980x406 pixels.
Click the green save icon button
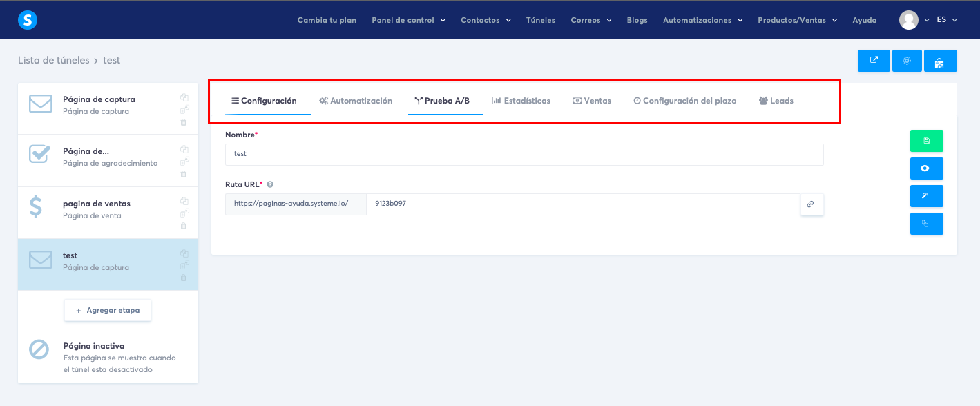tap(926, 140)
